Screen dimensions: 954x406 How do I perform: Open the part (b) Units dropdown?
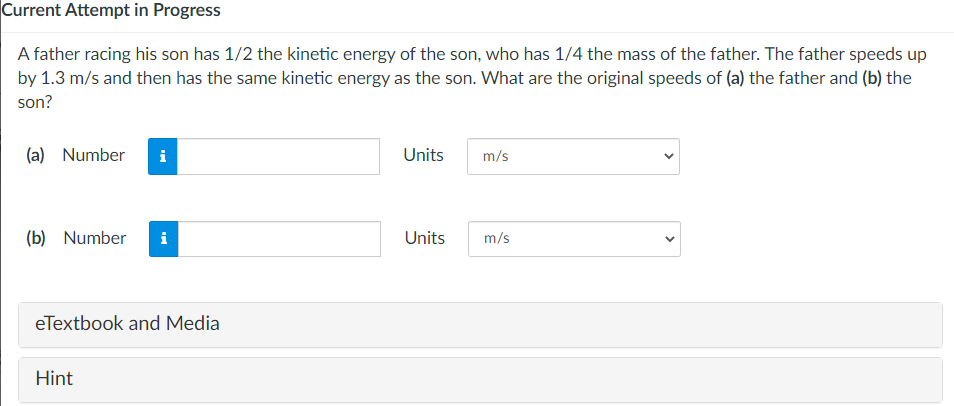[x=573, y=239]
